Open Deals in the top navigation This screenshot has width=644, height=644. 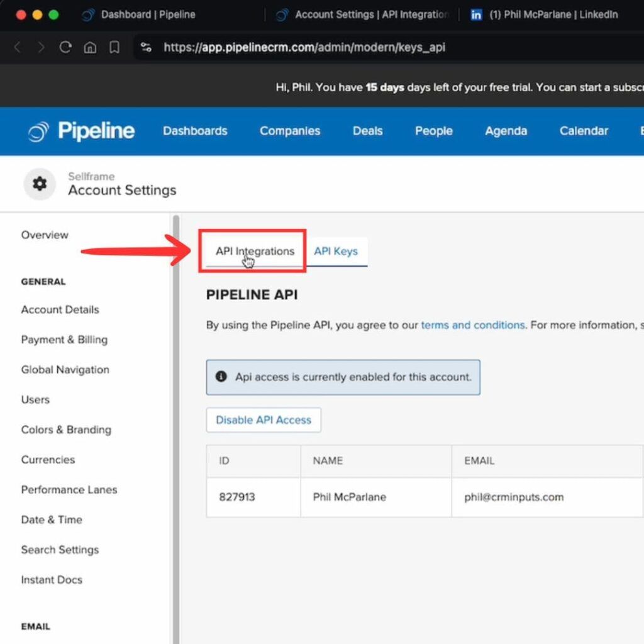point(367,131)
